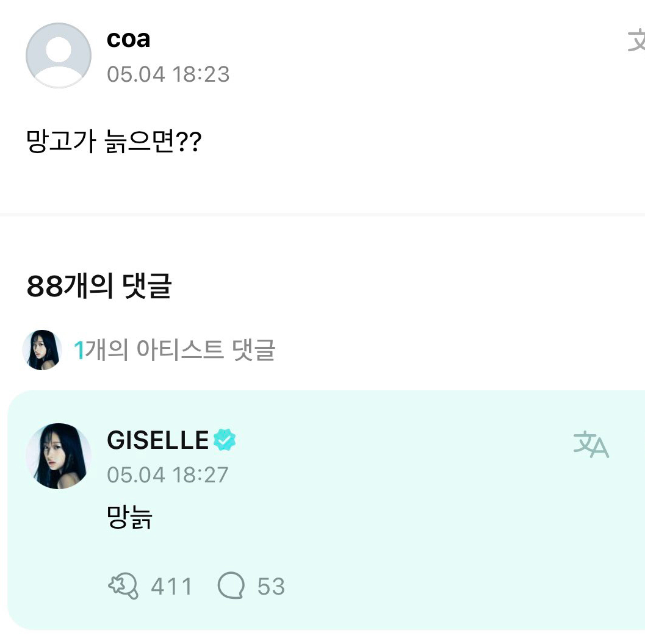Select the comment text 망늙

[129, 517]
